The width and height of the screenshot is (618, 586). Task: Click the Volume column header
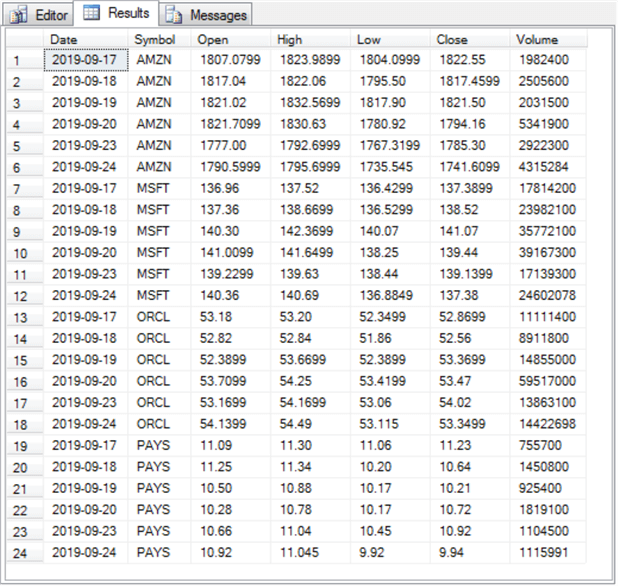click(548, 39)
